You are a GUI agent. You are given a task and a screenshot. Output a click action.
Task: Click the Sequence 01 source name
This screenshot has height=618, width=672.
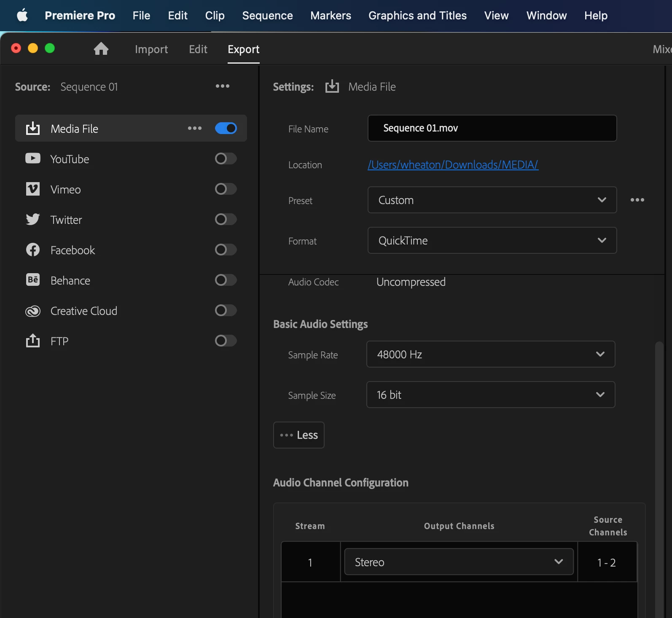coord(89,86)
